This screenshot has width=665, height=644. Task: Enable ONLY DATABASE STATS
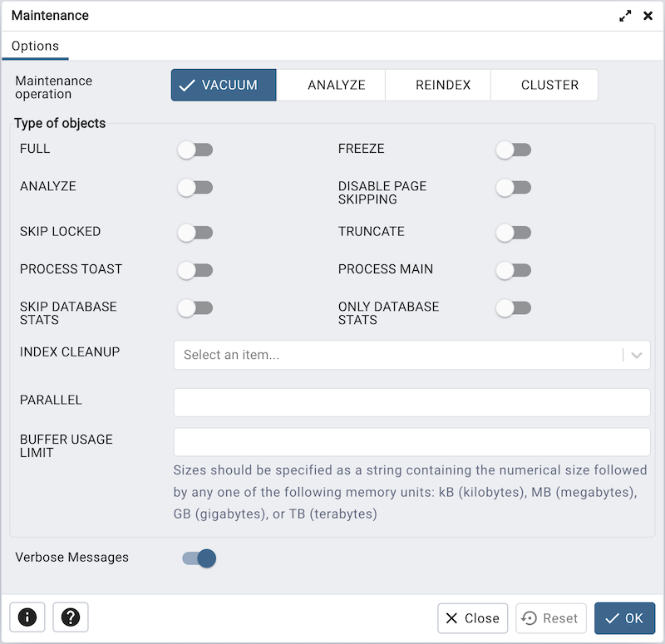514,308
